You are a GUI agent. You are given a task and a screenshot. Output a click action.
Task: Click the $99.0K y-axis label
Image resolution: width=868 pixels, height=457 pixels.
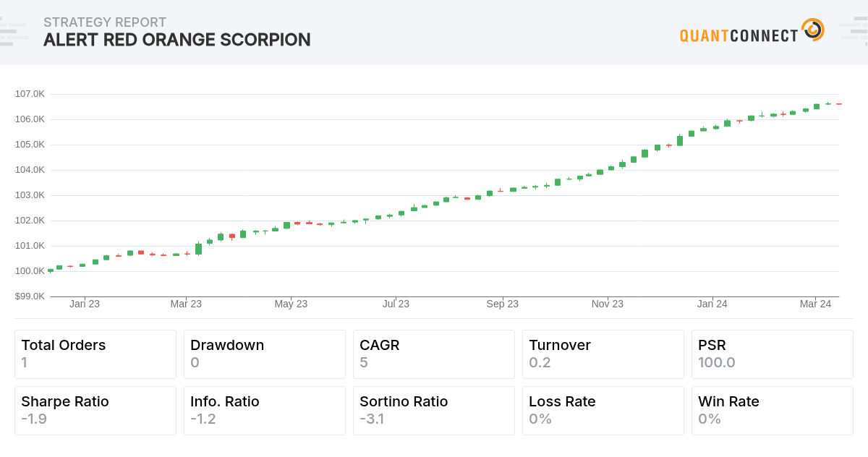tap(30, 296)
